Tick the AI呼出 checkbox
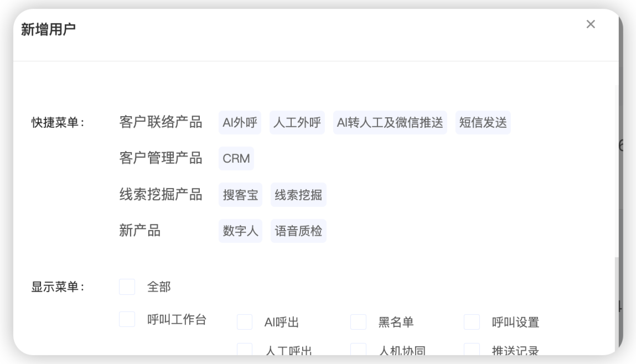The width and height of the screenshot is (636, 364). [245, 322]
